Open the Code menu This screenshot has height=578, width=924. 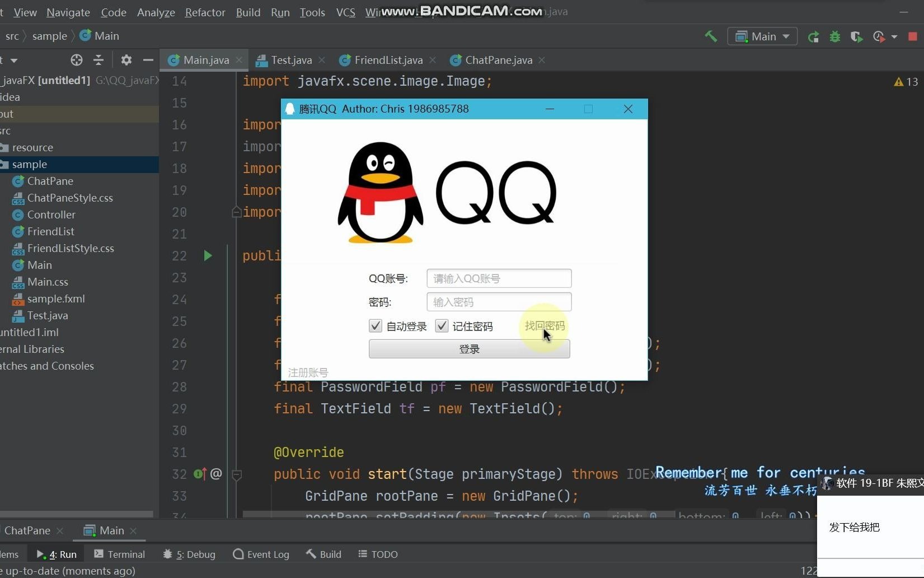[x=114, y=12]
